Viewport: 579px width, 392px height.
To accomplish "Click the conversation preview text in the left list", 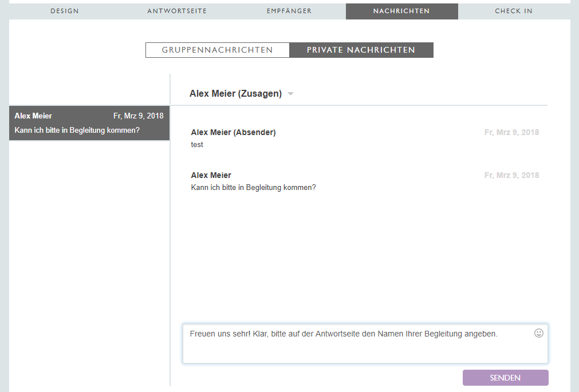I will (77, 130).
